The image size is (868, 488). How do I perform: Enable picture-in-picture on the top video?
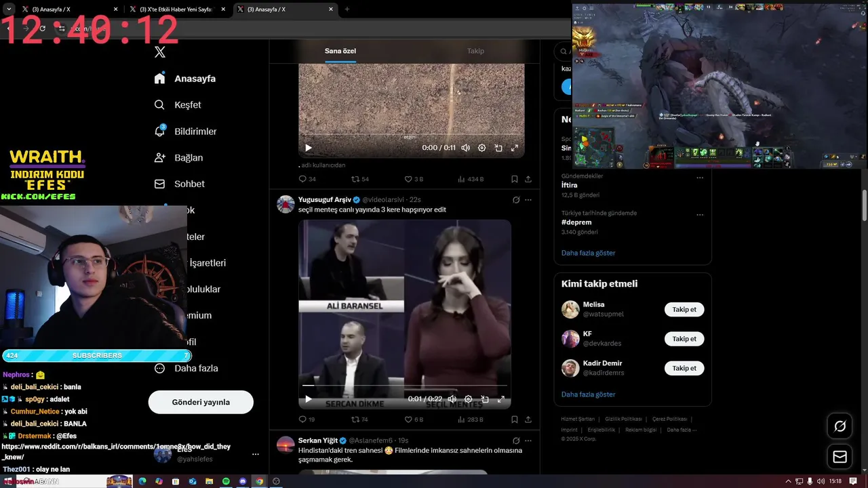(498, 148)
